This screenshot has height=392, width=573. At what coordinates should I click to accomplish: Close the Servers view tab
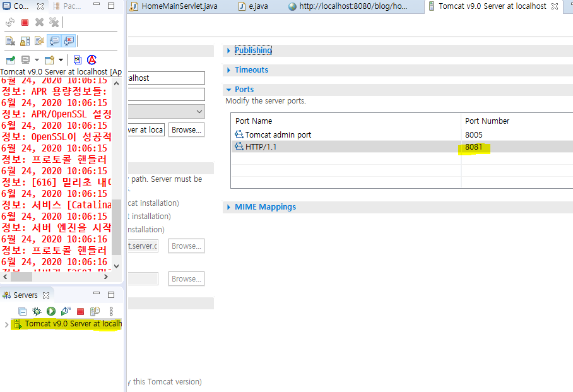(46, 295)
